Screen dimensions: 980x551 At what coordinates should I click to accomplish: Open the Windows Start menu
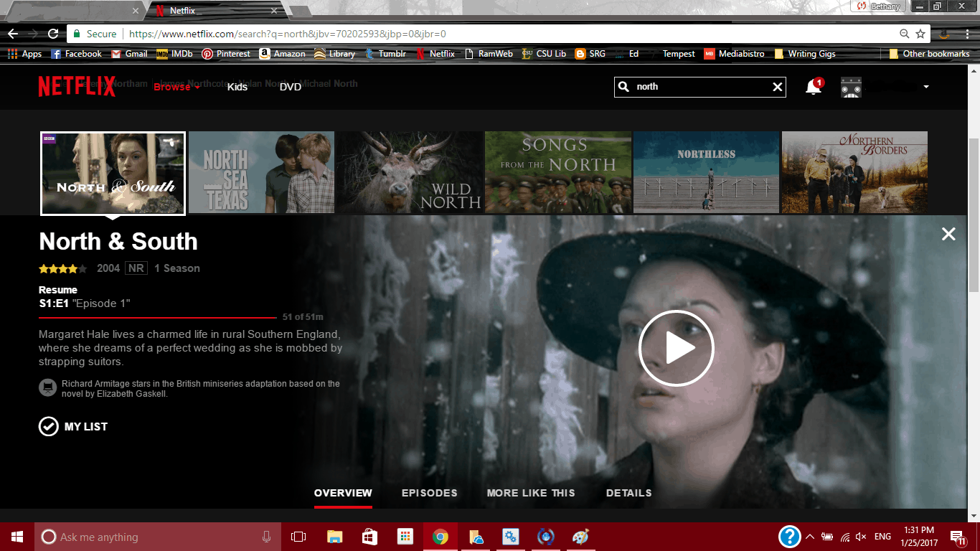click(17, 537)
